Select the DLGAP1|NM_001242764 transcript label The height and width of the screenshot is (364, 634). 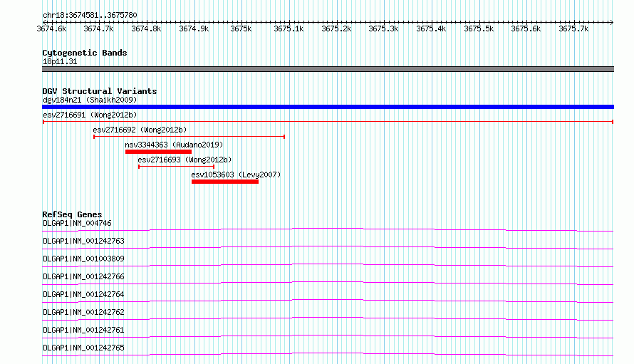pos(83,294)
